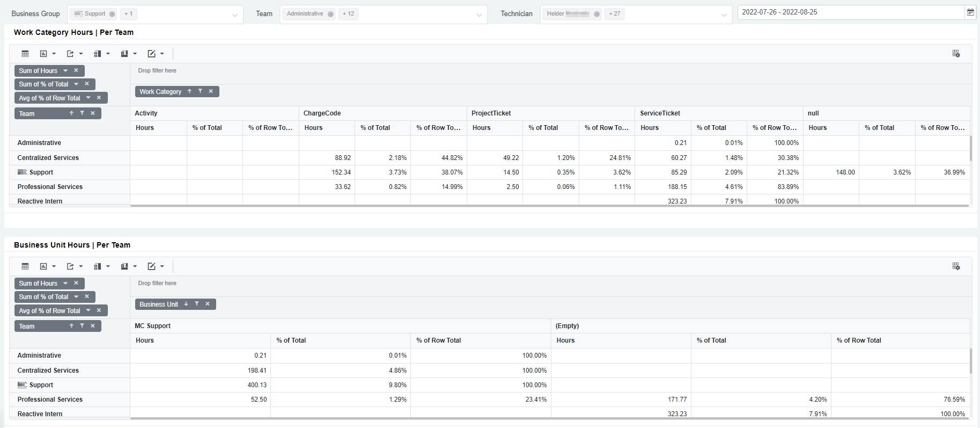Filter Team field in Business Unit pivot

tap(82, 326)
